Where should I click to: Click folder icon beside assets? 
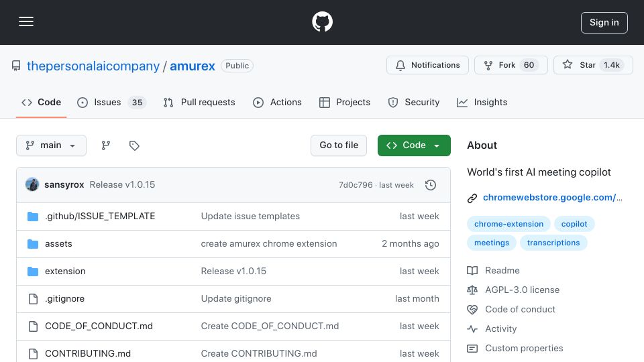click(x=33, y=244)
